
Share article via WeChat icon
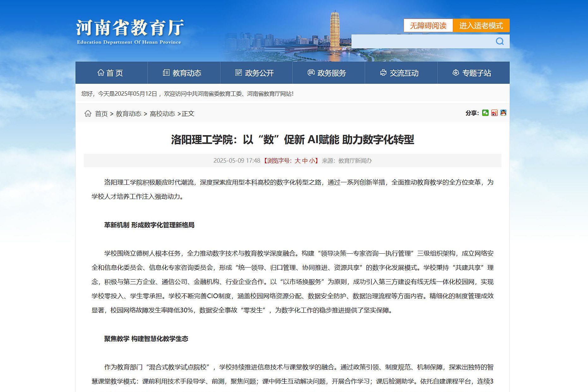(485, 113)
